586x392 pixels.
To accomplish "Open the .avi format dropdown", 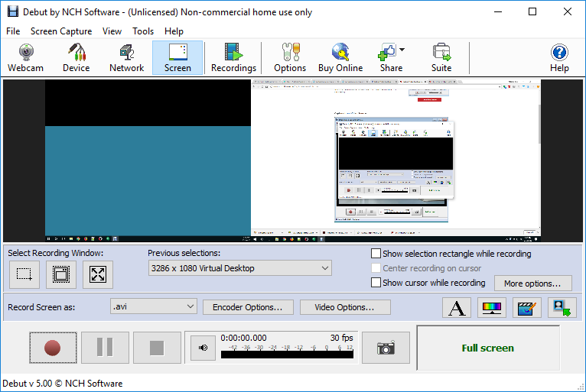I will click(154, 306).
